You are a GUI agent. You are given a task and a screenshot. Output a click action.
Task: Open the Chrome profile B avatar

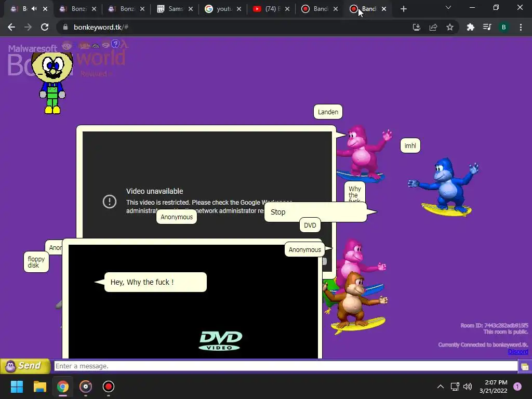click(x=504, y=27)
